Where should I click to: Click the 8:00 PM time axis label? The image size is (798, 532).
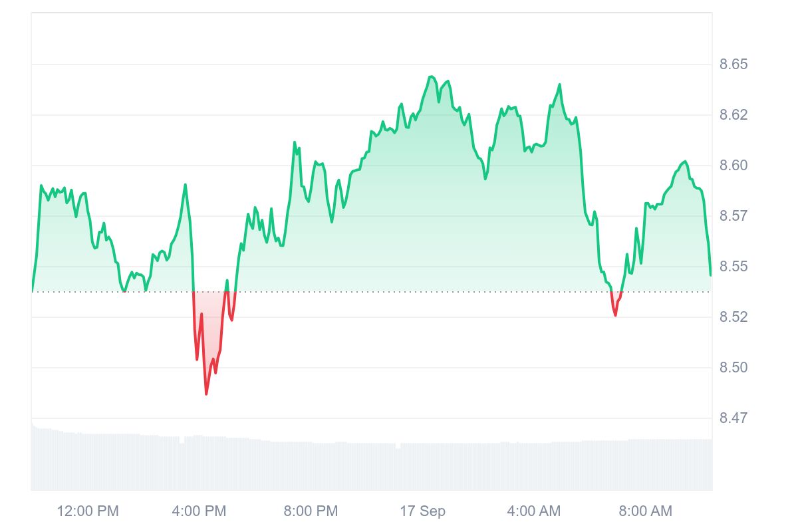tap(311, 511)
